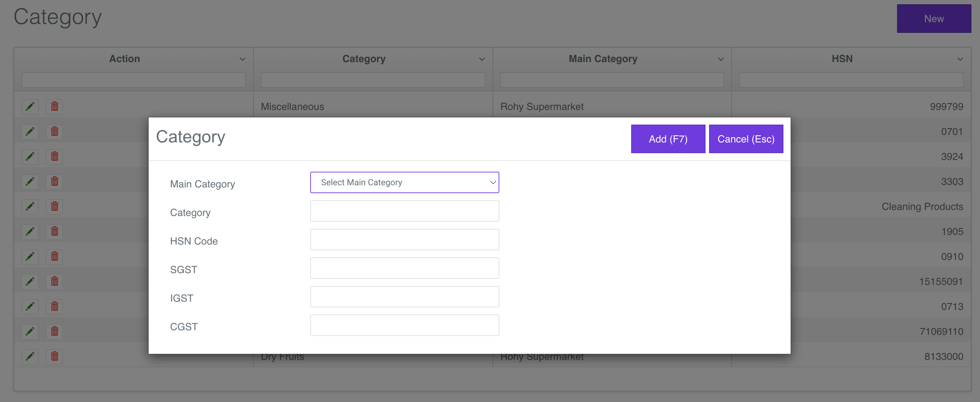Click trash icon in HSN 3924 row

[x=54, y=156]
